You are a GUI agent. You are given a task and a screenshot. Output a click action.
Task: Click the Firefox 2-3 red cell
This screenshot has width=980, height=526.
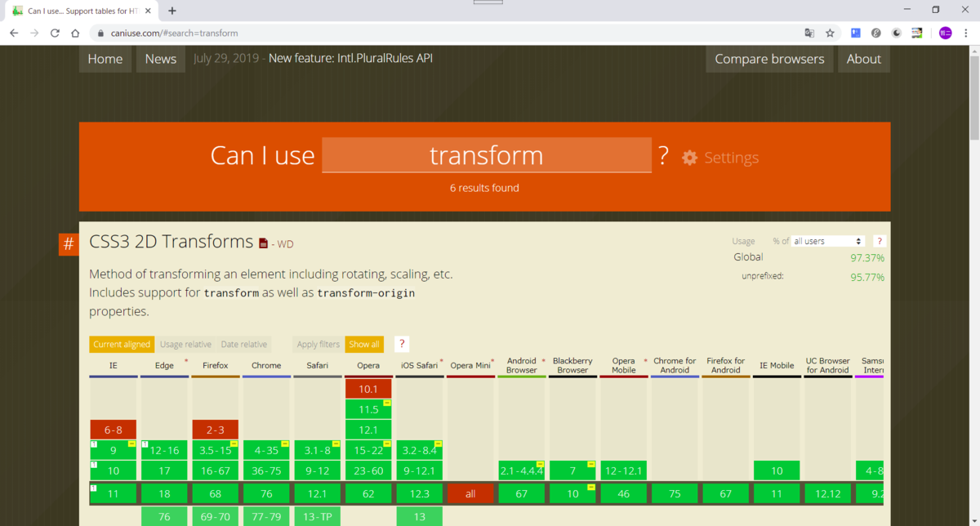[x=216, y=430]
